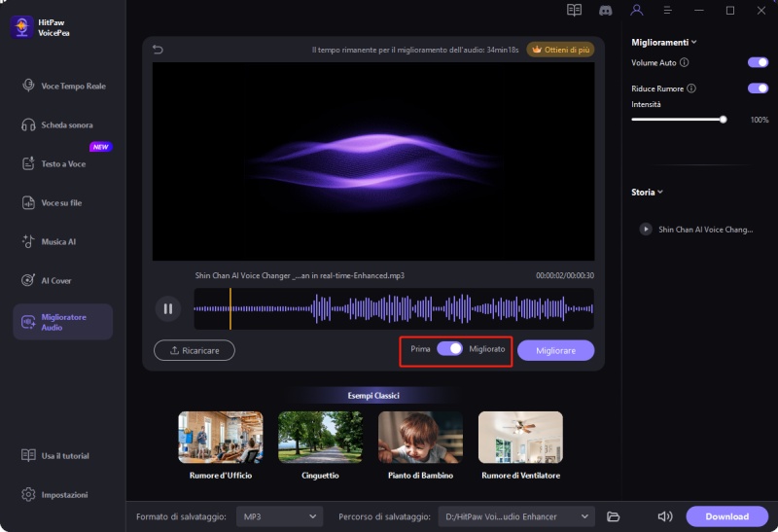Click the back arrow icon in preview panel
Screen dimensions: 778x532
159,50
